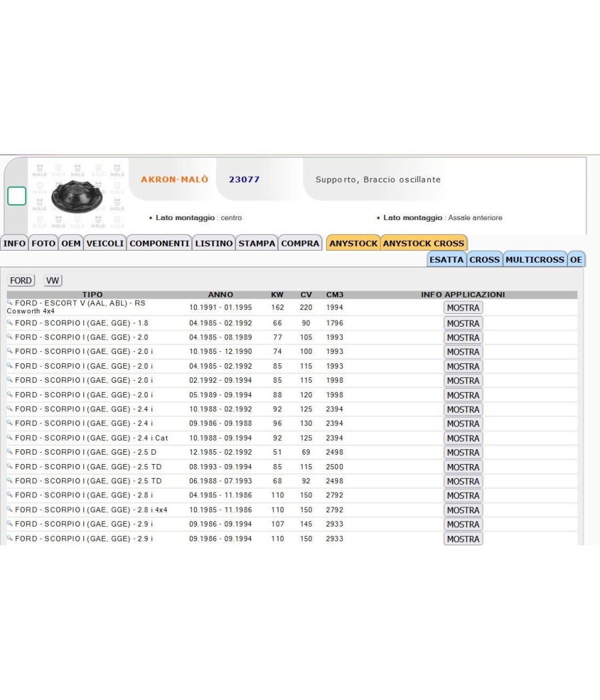Viewport: 600px width, 700px height.
Task: Switch to the INFO tab
Action: [14, 243]
